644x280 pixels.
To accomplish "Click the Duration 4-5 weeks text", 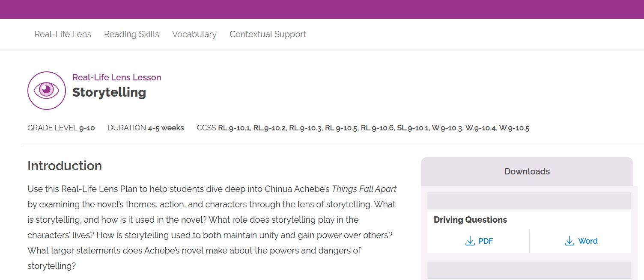I will coord(146,128).
